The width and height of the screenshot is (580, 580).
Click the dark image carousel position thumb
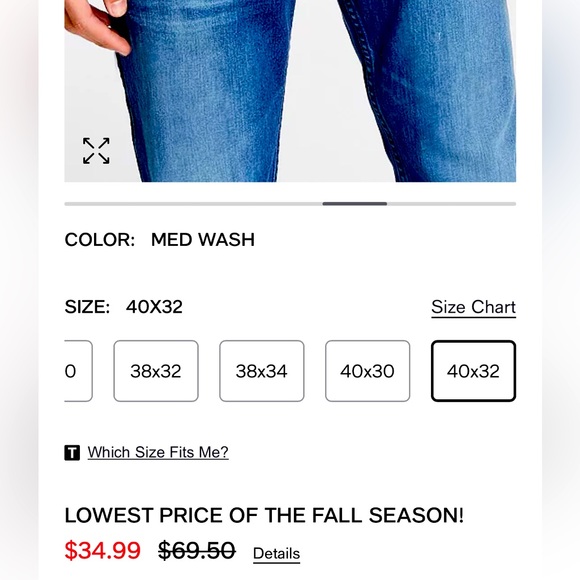tap(355, 204)
